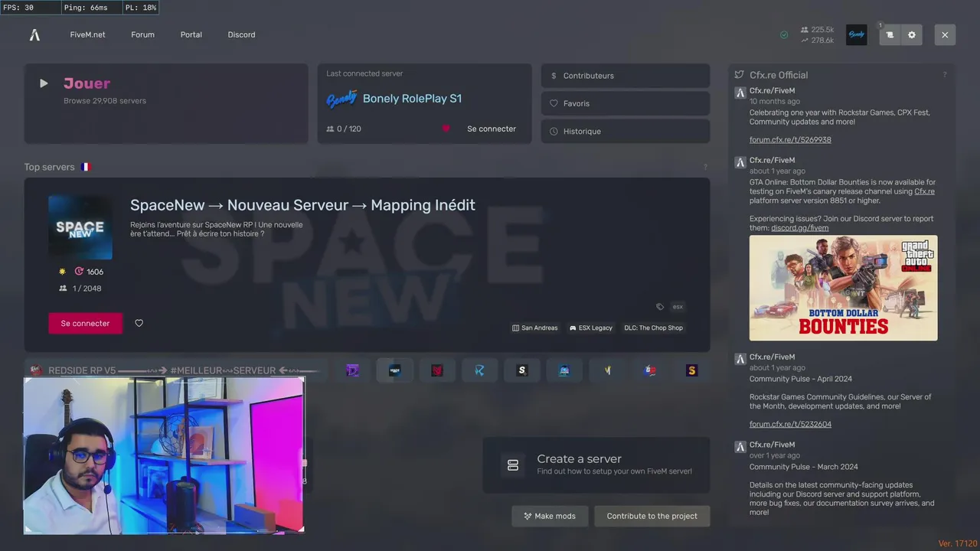Screen dimensions: 980x551
Task: Click the esx tag on SpaceNew
Action: tap(678, 307)
